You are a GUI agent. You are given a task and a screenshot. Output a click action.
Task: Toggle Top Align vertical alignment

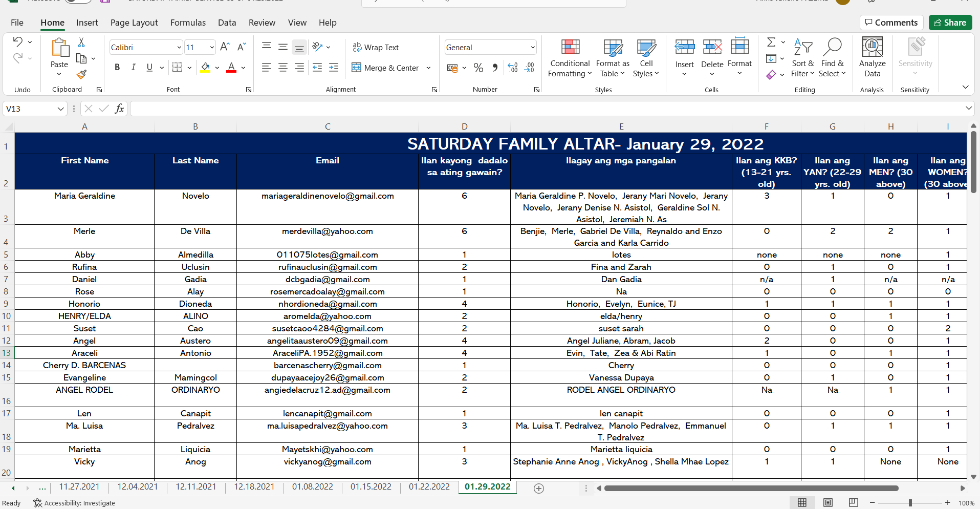[266, 47]
